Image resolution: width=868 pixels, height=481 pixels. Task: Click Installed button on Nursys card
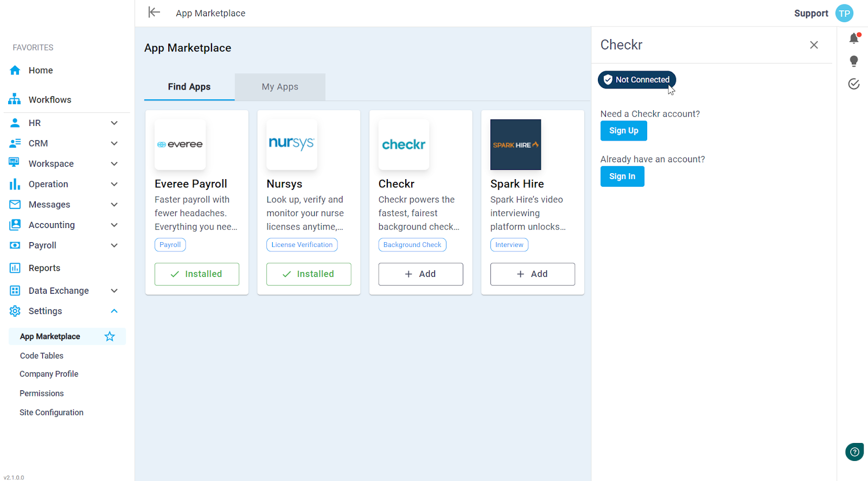309,274
